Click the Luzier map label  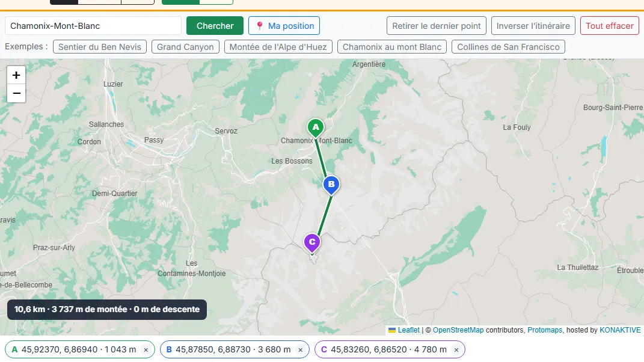[x=113, y=84]
